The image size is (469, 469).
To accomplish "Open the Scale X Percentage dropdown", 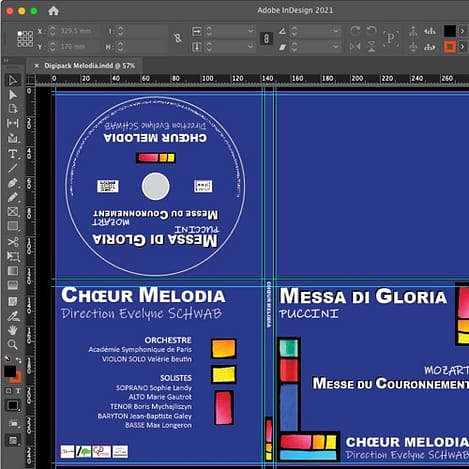I will pyautogui.click(x=251, y=31).
